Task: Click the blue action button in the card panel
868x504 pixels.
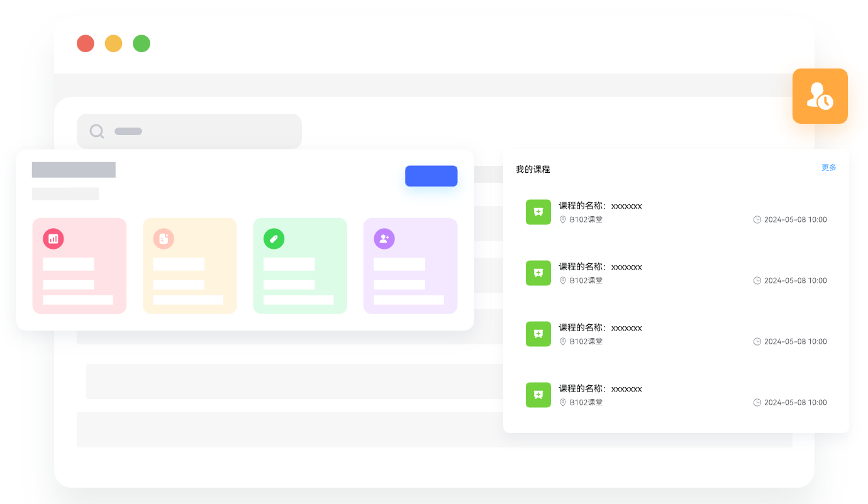Action: [x=431, y=176]
